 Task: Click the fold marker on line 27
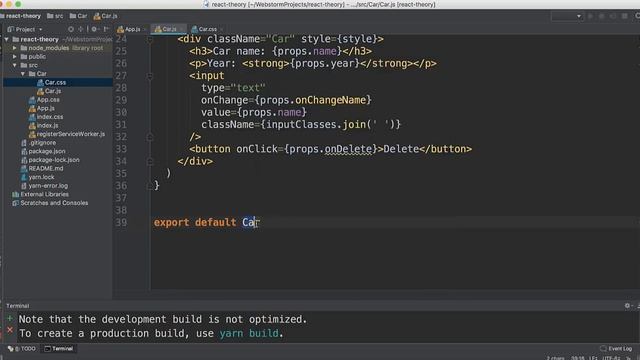tap(150, 76)
